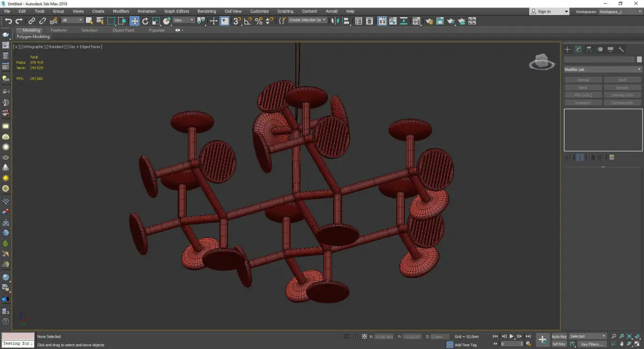
Task: Jump to the animation end frame
Action: 528,336
